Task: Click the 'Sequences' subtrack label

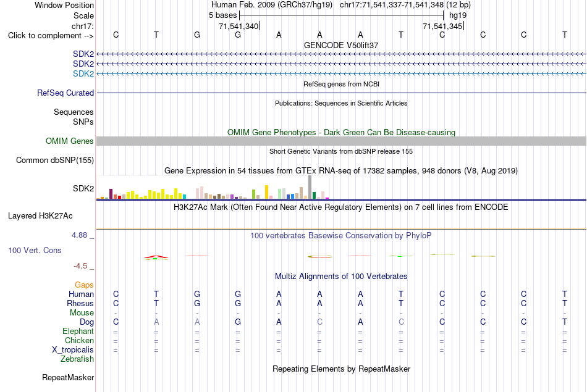Action: [74, 112]
